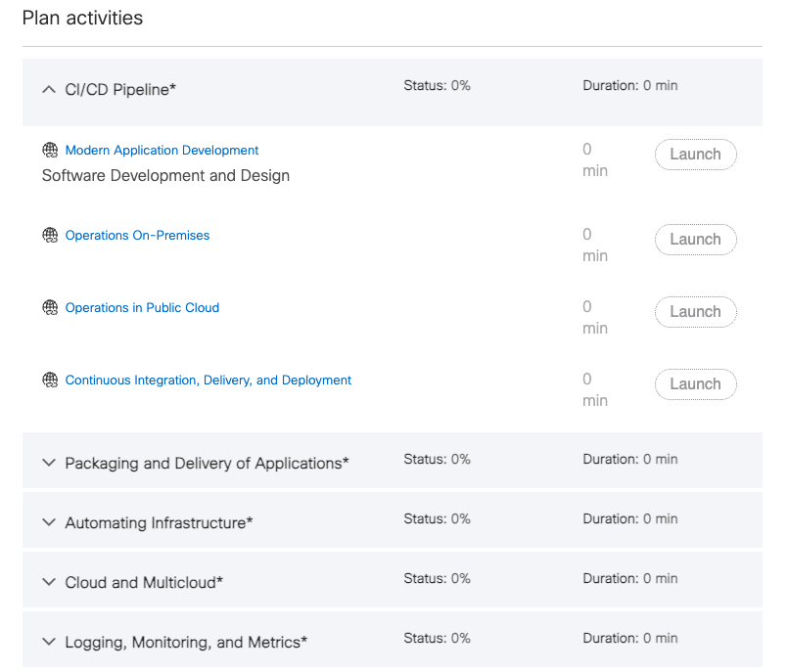Click the globe icon beside Modern Application Development
Image resolution: width=788 pixels, height=672 pixels.
tap(50, 150)
